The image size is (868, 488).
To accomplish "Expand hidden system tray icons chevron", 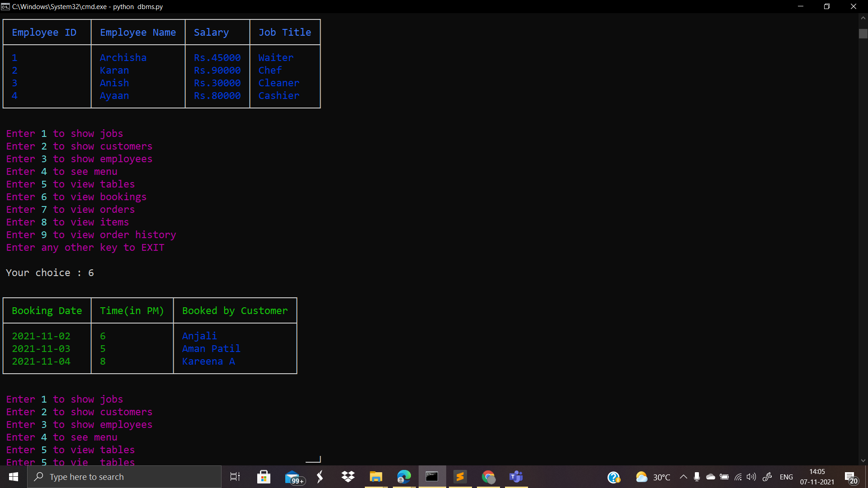I will point(684,477).
